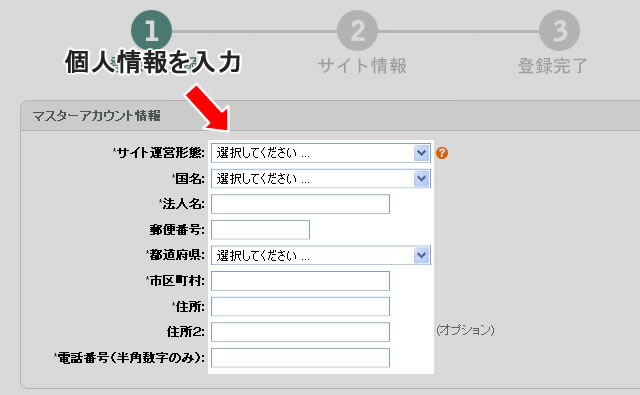640x395 pixels.
Task: Open the 都道府県 dropdown
Action: coord(320,255)
